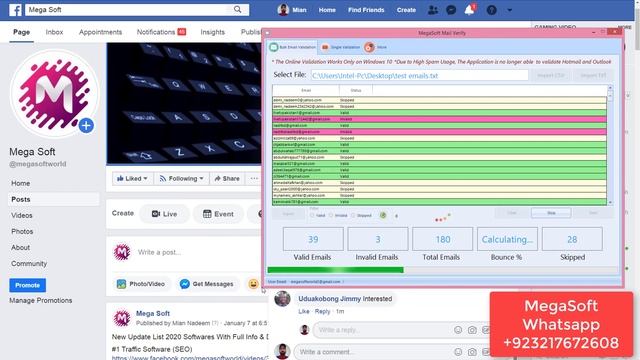The width and height of the screenshot is (640, 360).
Task: Click the email list vertical scrollbar
Action: pyautogui.click(x=610, y=145)
